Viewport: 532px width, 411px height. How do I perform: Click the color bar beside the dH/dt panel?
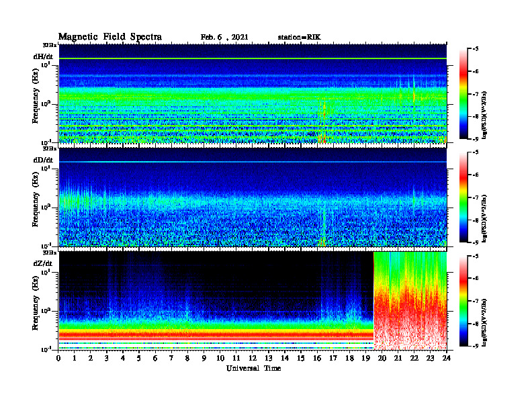point(463,93)
